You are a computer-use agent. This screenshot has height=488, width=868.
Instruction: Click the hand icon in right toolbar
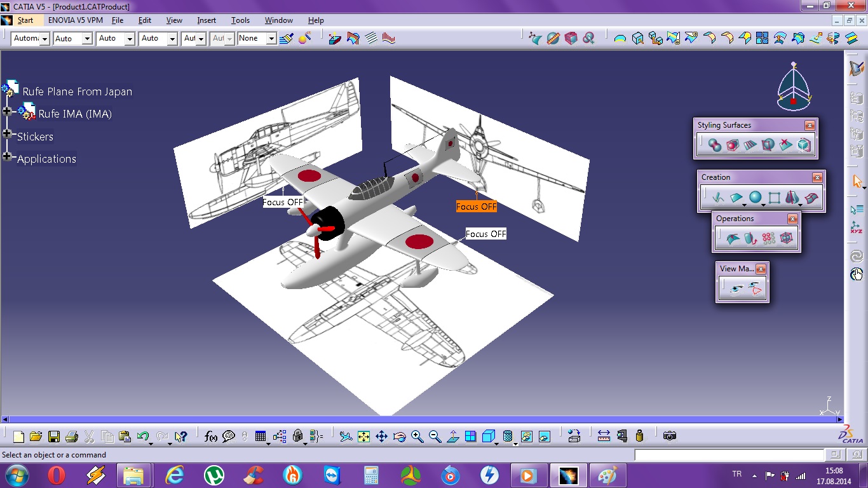pyautogui.click(x=857, y=274)
